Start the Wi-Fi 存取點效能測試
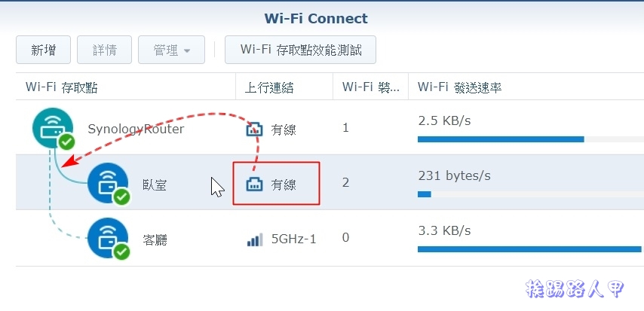The height and width of the screenshot is (311, 644). (300, 50)
